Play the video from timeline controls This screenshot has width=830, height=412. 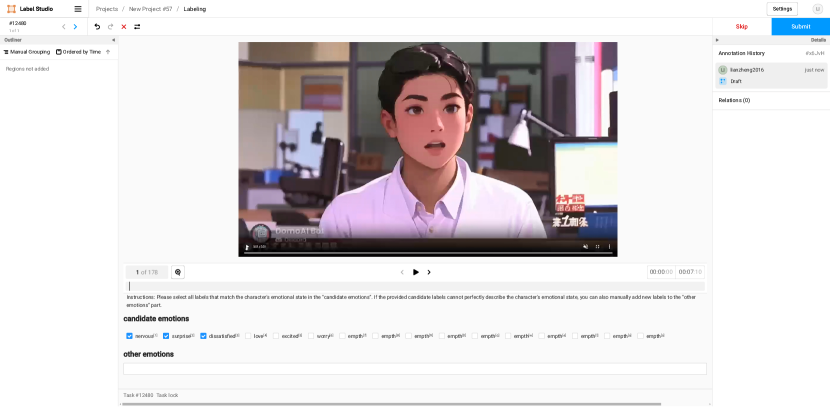(416, 272)
